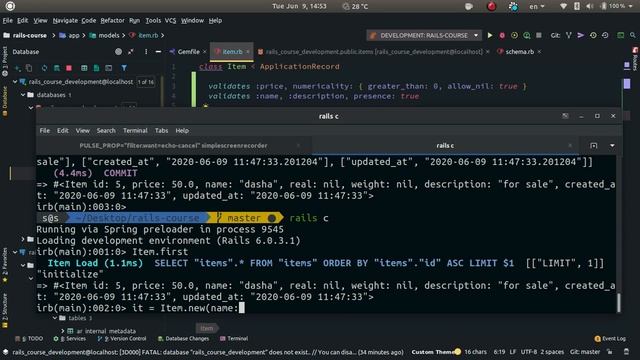
Task: Open the IDE Terminal tool window
Action: [234, 339]
